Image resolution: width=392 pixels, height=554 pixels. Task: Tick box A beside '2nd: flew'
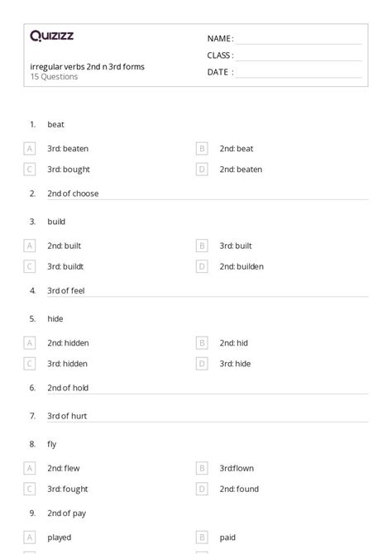(x=30, y=468)
